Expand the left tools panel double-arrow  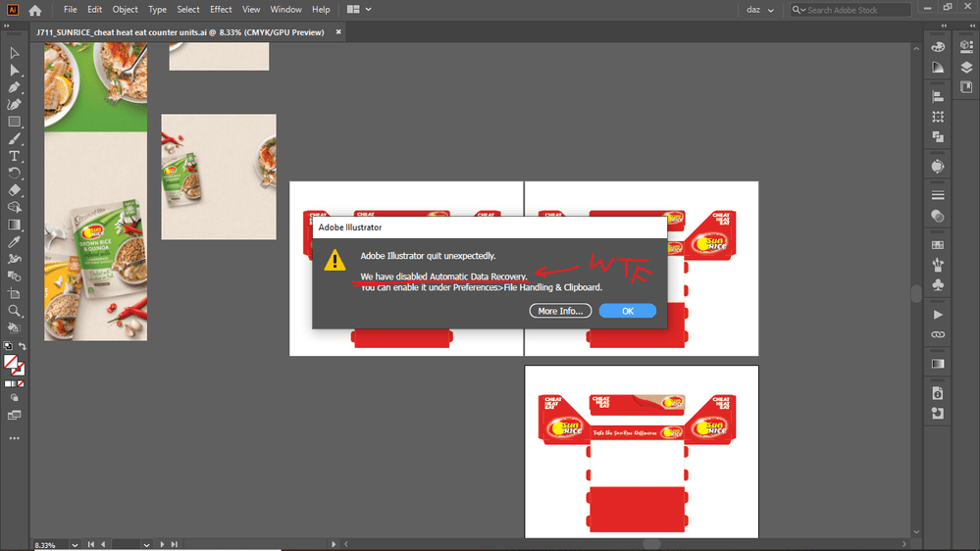[x=6, y=25]
